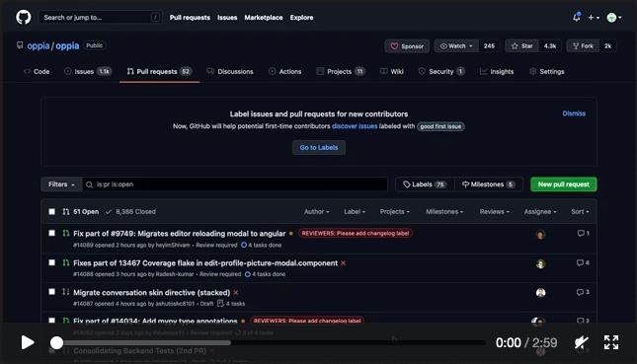Click Pull requests in the top navigation
Screen dimensions: 637x364
pyautogui.click(x=190, y=18)
